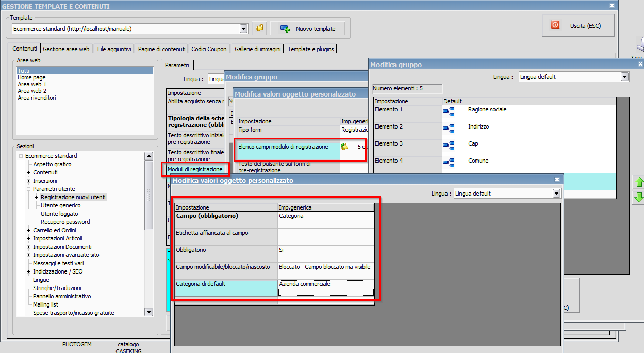Expand Impostazioni avanzate sito node

click(x=29, y=255)
